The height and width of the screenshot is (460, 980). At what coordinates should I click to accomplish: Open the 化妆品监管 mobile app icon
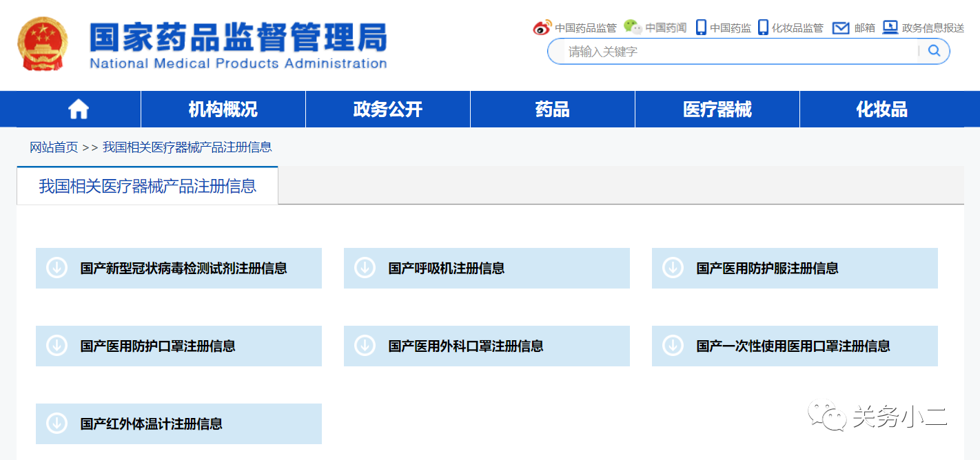(x=762, y=28)
